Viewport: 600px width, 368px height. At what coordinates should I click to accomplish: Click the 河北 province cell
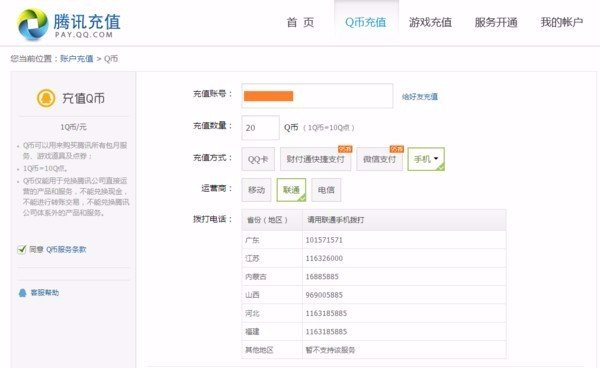[272, 313]
